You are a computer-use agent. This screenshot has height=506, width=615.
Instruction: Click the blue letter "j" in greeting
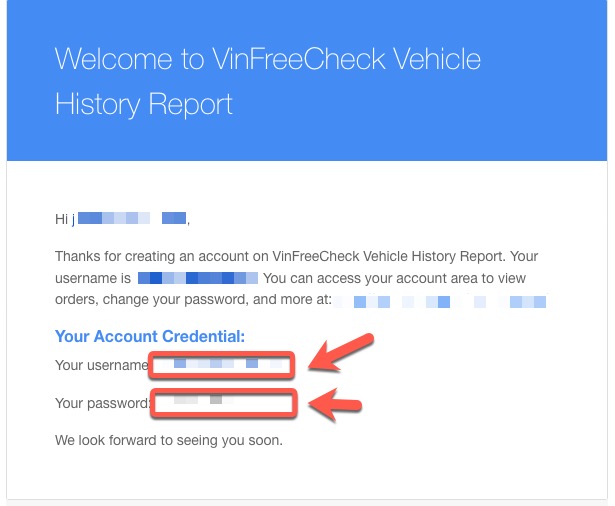pos(73,220)
